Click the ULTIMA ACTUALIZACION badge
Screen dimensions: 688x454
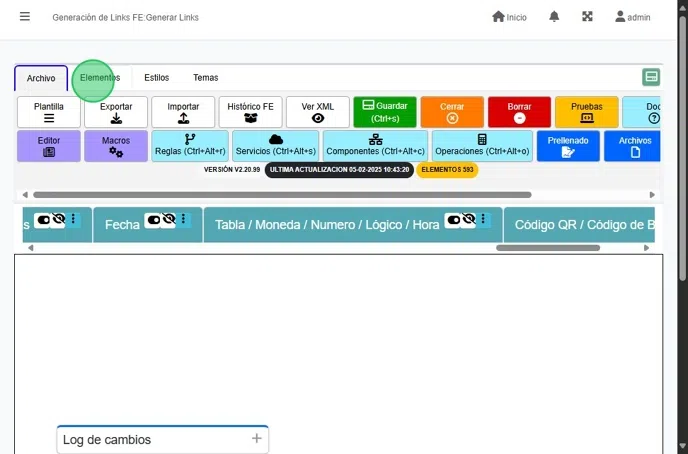[339, 170]
